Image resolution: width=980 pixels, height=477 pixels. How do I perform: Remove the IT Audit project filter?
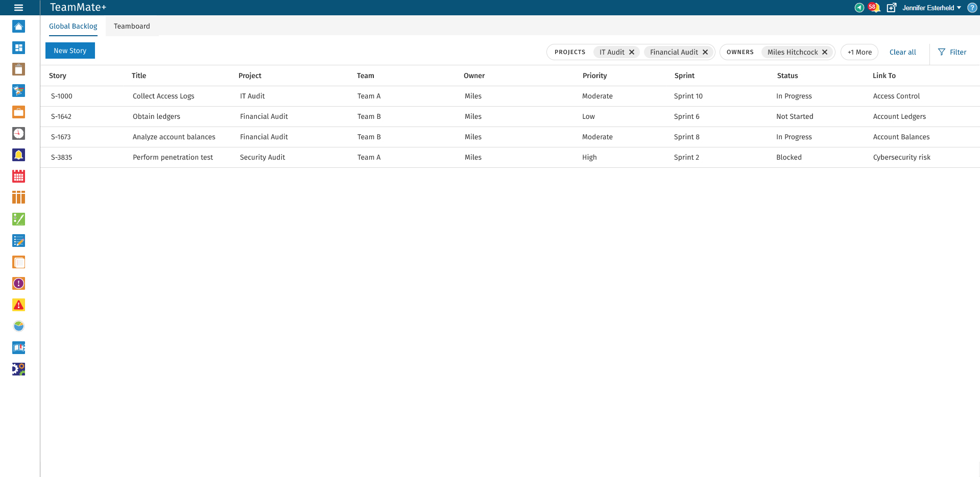pyautogui.click(x=632, y=52)
